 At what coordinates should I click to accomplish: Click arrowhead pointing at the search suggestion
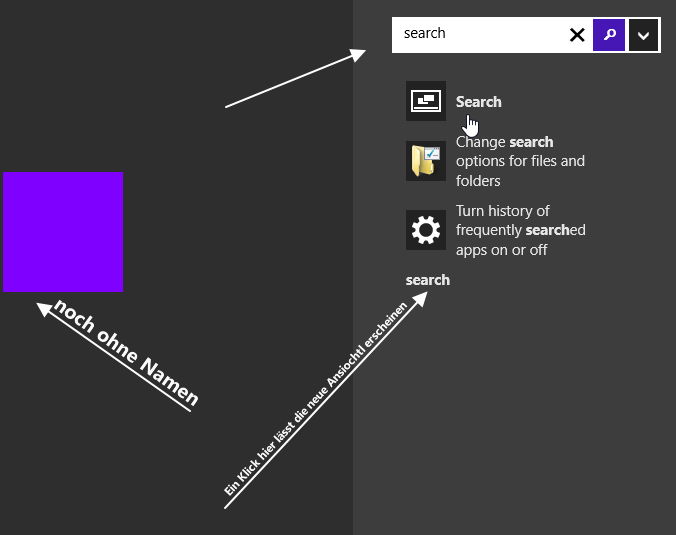(x=419, y=300)
